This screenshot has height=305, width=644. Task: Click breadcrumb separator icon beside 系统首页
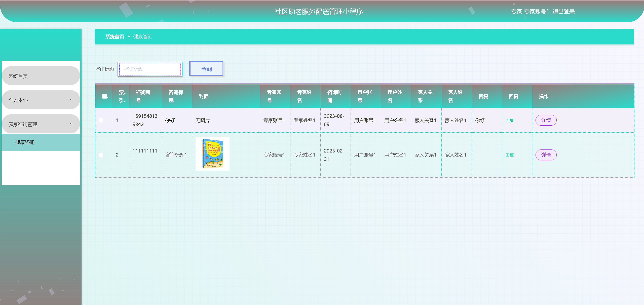tap(129, 37)
